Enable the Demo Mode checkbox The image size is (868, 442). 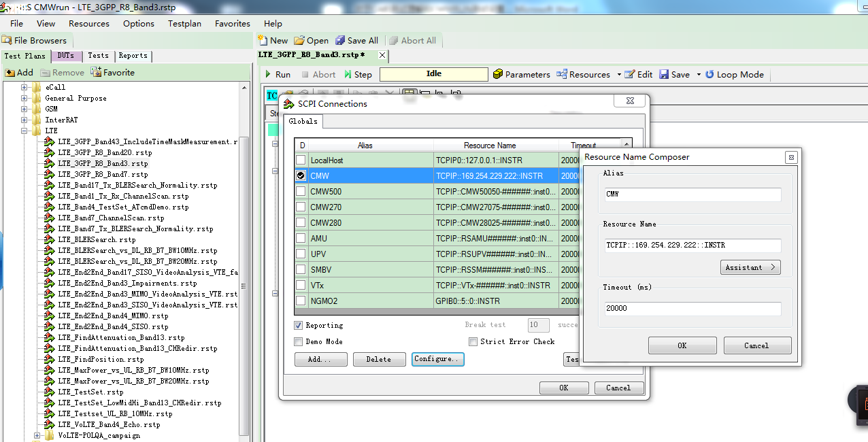point(299,341)
